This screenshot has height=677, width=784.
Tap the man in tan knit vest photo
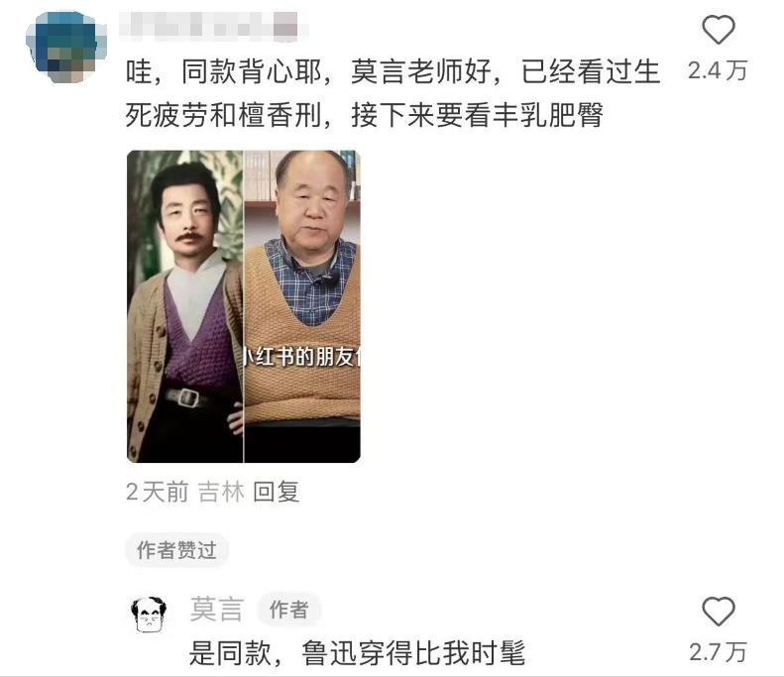[302, 306]
